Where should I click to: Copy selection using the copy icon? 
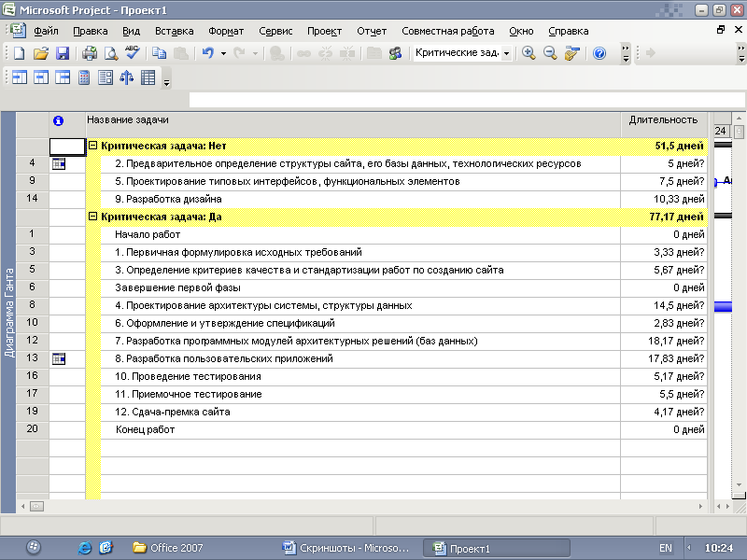[x=159, y=53]
